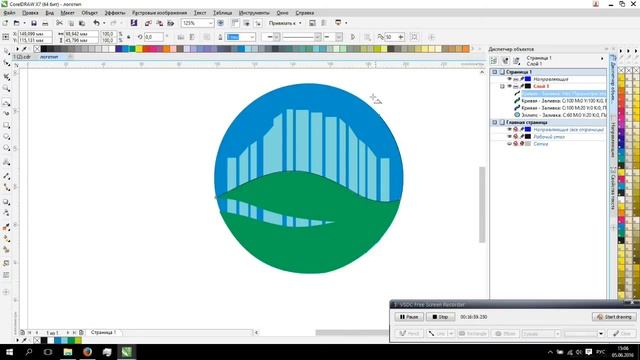The image size is (640, 360).
Task: Click Show object properties icon in Object Manager
Action: [x=494, y=61]
